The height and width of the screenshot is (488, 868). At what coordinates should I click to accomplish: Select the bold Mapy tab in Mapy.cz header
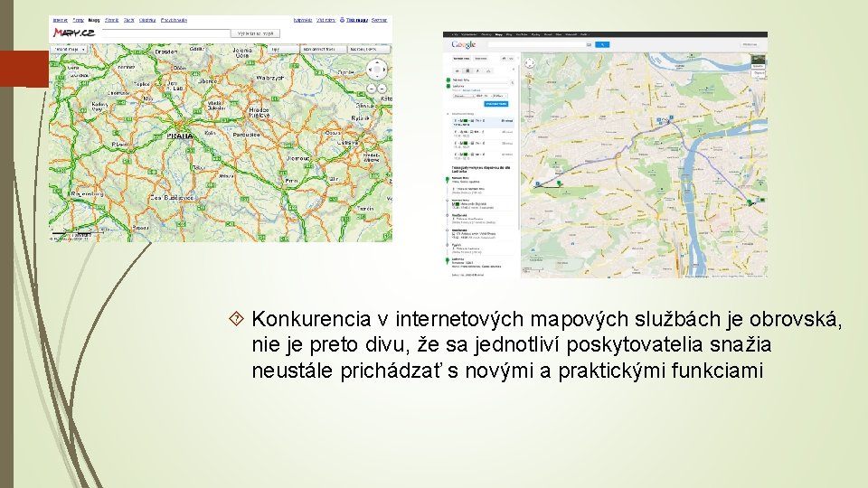(94, 20)
